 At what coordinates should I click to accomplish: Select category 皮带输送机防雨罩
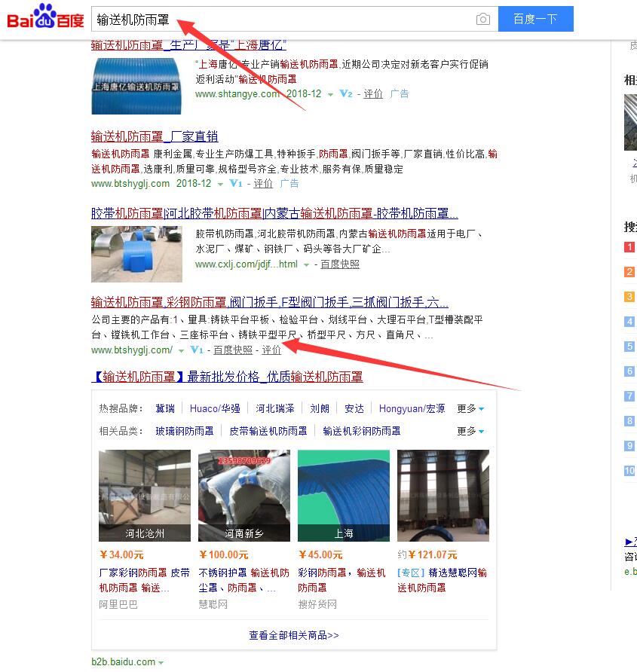click(x=268, y=431)
